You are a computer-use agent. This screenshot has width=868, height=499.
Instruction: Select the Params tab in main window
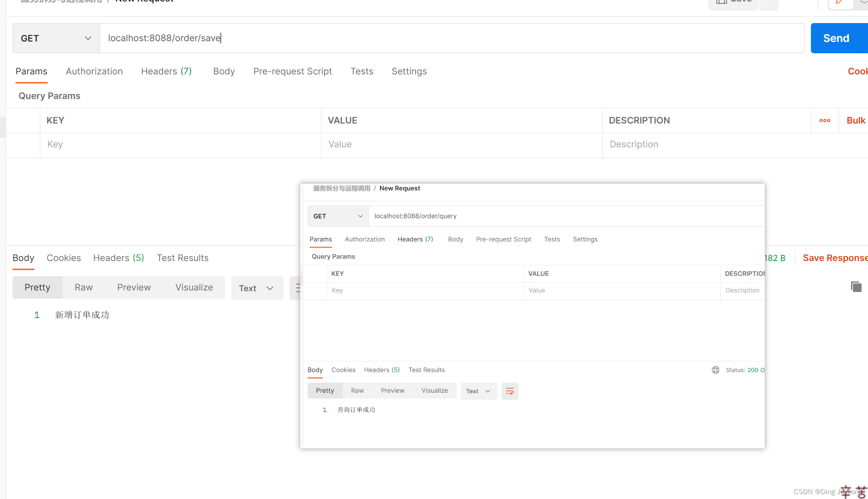point(31,71)
